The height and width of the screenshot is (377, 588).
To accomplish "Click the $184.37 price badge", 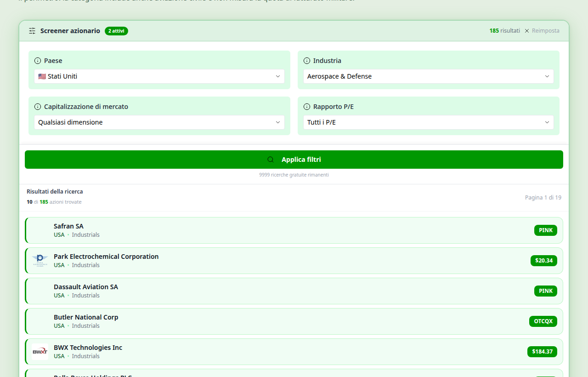I will point(542,352).
